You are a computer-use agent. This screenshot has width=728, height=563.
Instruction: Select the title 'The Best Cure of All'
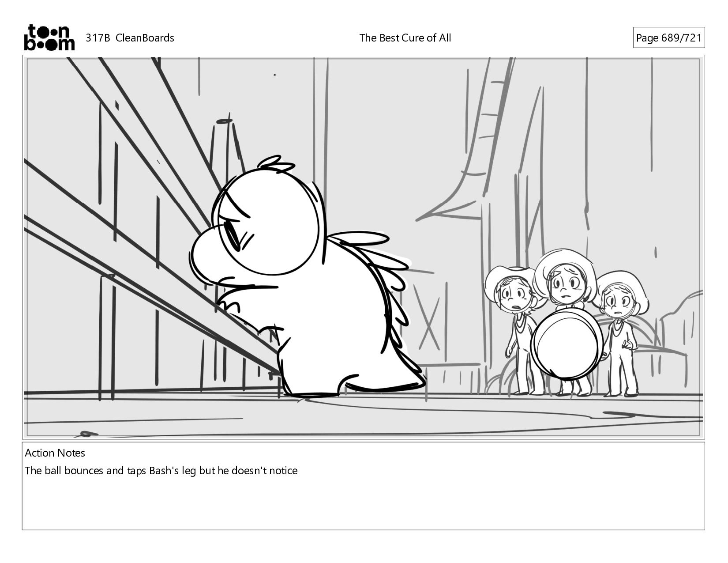pyautogui.click(x=405, y=38)
